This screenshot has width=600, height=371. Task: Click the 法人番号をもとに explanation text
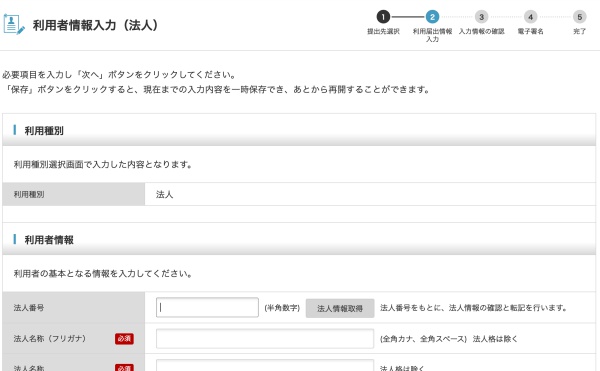pos(474,308)
